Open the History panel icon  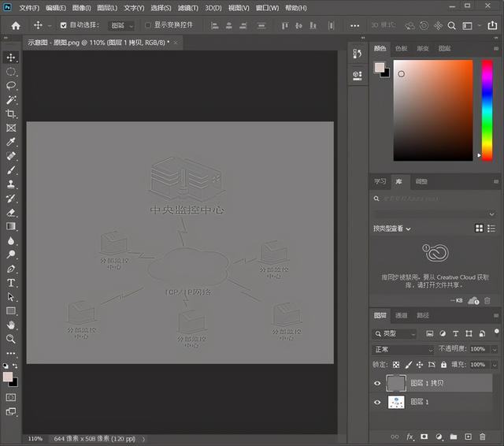point(358,54)
